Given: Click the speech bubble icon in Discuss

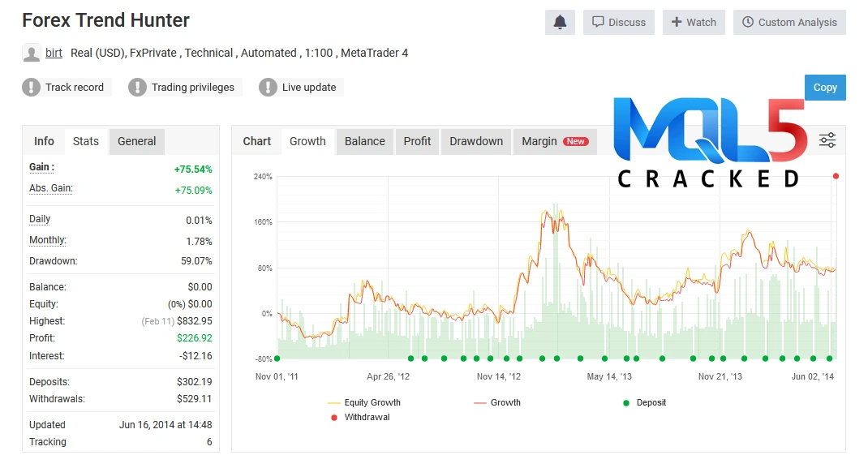Looking at the screenshot, I should coord(598,22).
